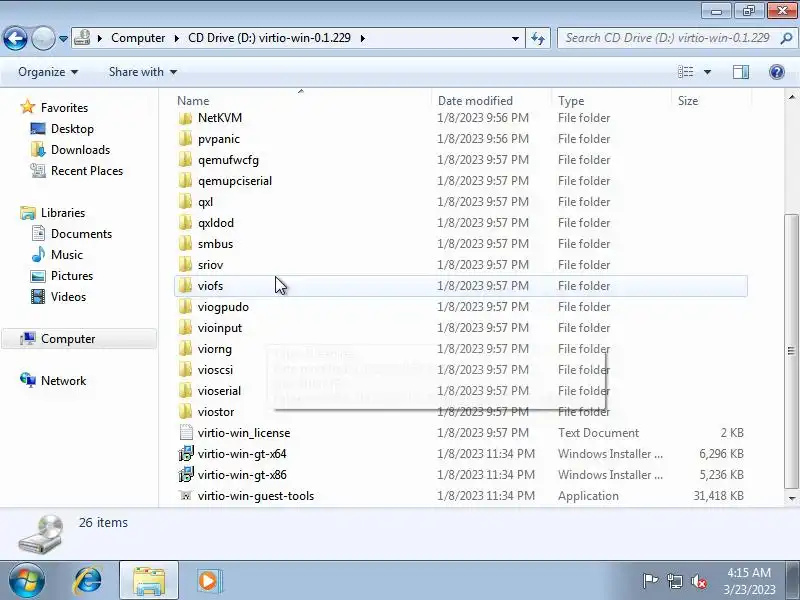
Task: Open Downloads in navigation pane
Action: tap(80, 149)
